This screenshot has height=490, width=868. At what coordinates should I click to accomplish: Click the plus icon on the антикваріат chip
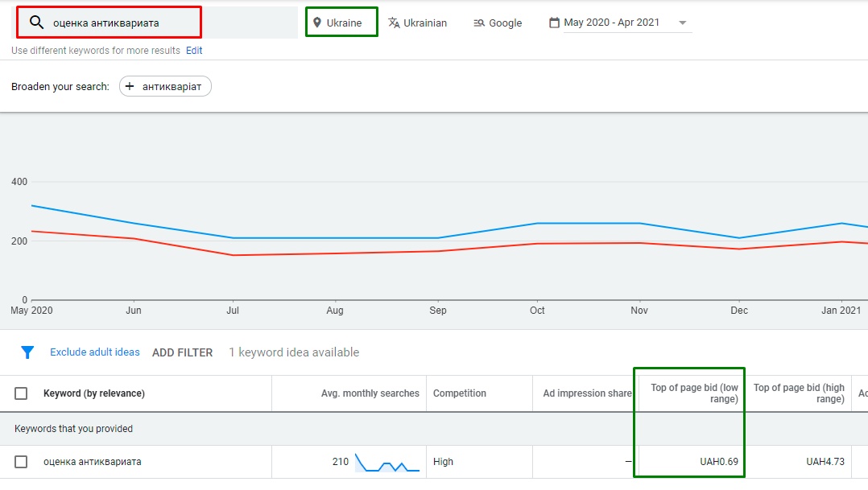(130, 86)
